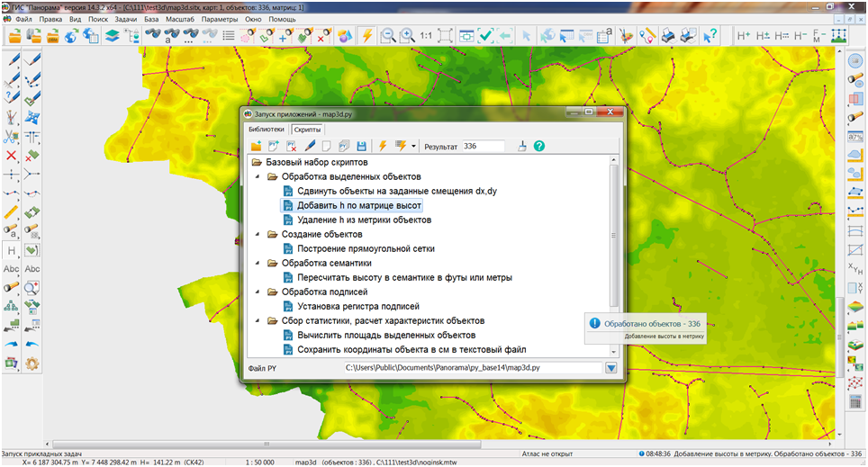Toggle the H button in left toolbar
This screenshot has height=467, width=868.
click(x=12, y=250)
